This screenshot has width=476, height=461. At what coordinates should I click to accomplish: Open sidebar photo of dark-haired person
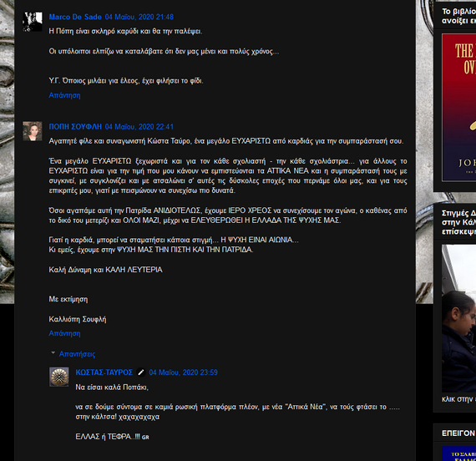pos(458,318)
